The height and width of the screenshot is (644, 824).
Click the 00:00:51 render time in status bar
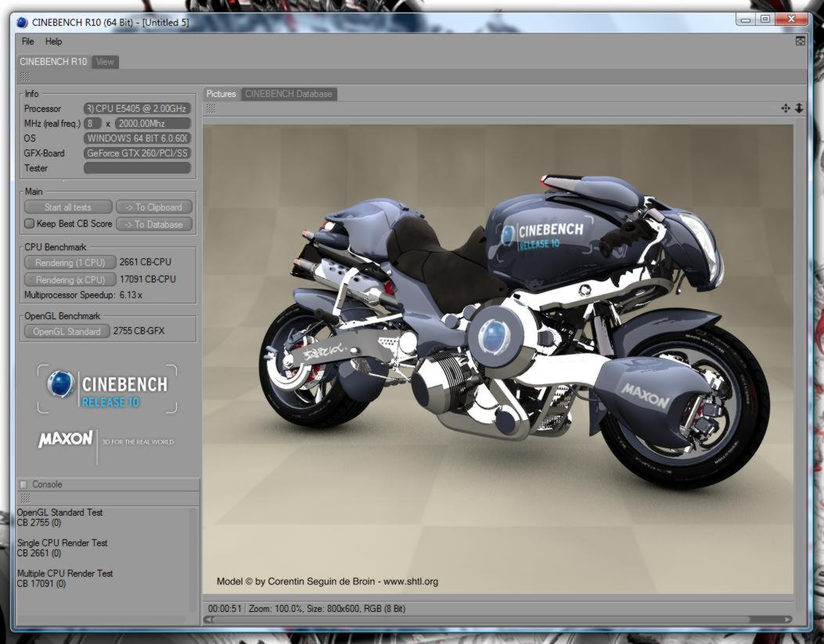click(x=225, y=609)
